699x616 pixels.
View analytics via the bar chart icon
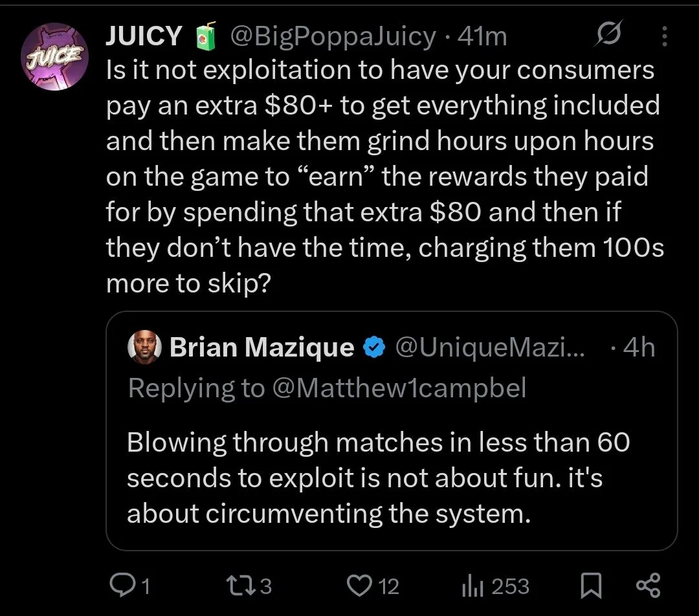[x=472, y=586]
